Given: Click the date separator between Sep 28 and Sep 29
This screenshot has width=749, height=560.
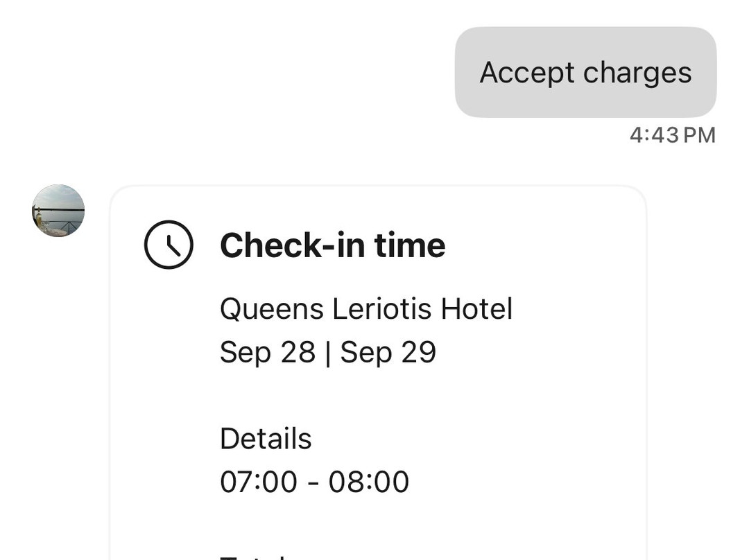Looking at the screenshot, I should 329,352.
